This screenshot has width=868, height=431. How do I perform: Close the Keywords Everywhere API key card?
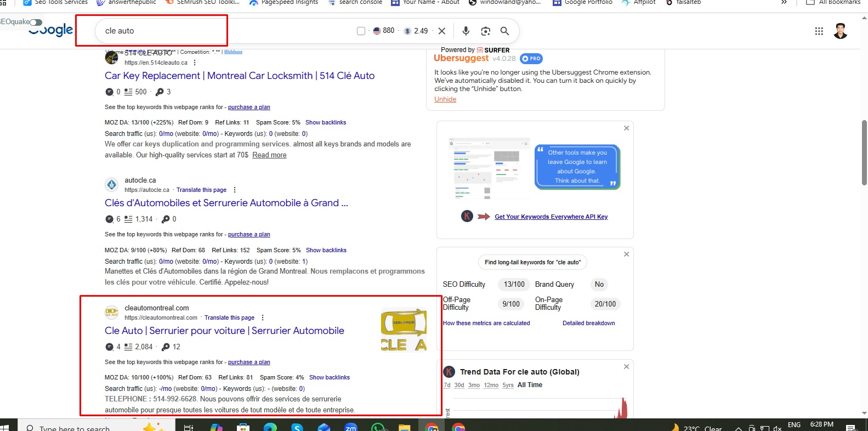(x=626, y=128)
